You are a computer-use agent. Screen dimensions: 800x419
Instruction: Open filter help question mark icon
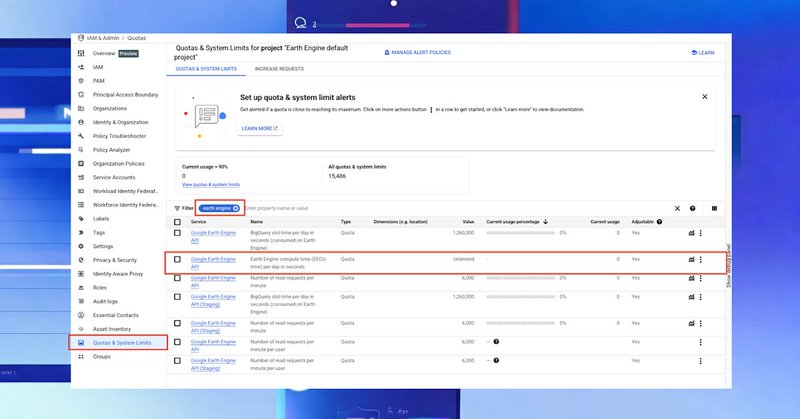pyautogui.click(x=692, y=208)
